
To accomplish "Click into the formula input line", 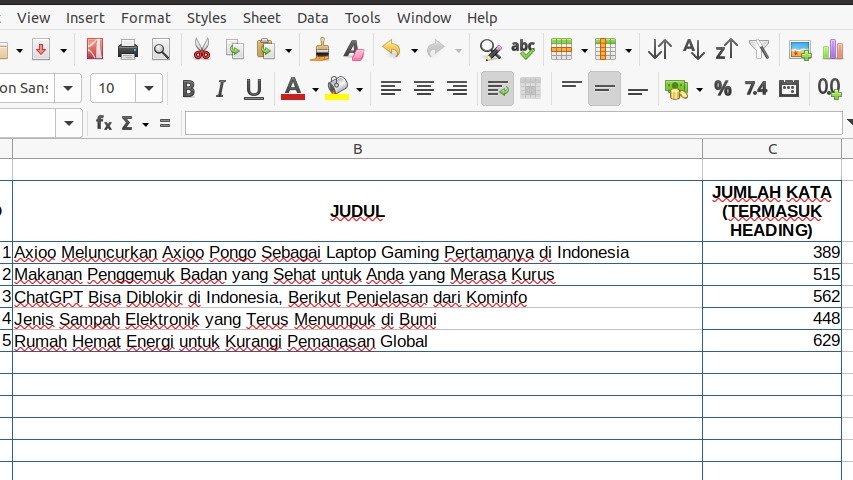I will click(x=514, y=124).
